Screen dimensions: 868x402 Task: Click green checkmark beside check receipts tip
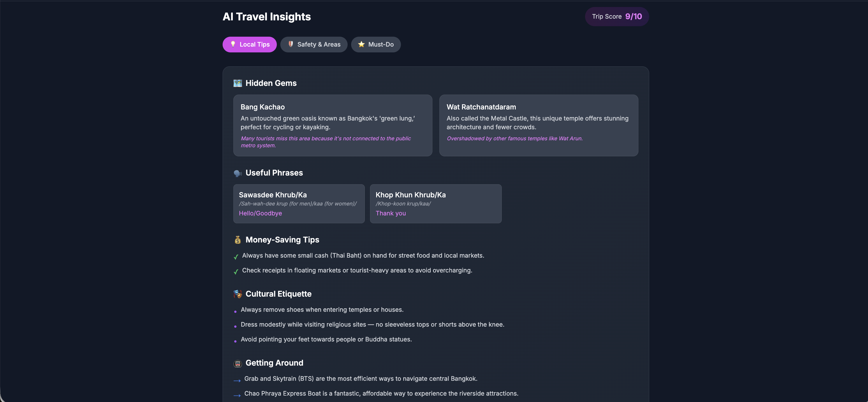point(236,271)
